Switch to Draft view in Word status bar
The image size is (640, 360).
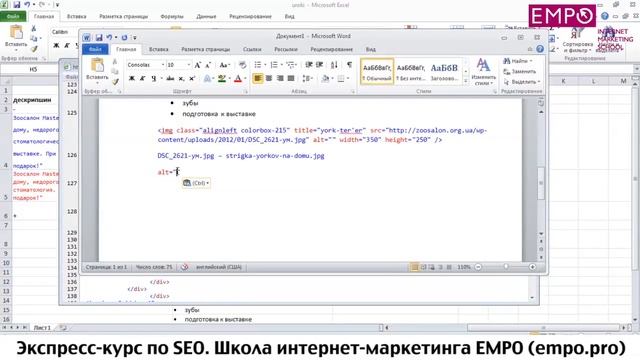[449, 267]
